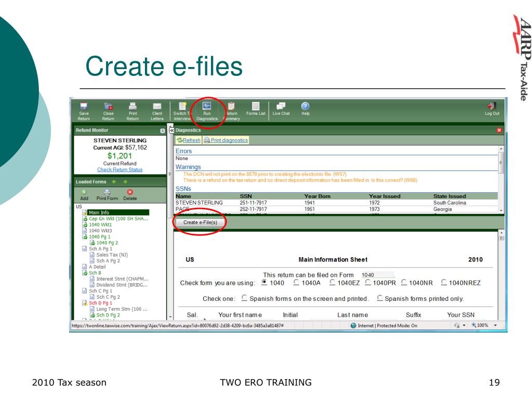532x399 pixels.
Task: Click the Save Return toolbar icon
Action: [84, 111]
